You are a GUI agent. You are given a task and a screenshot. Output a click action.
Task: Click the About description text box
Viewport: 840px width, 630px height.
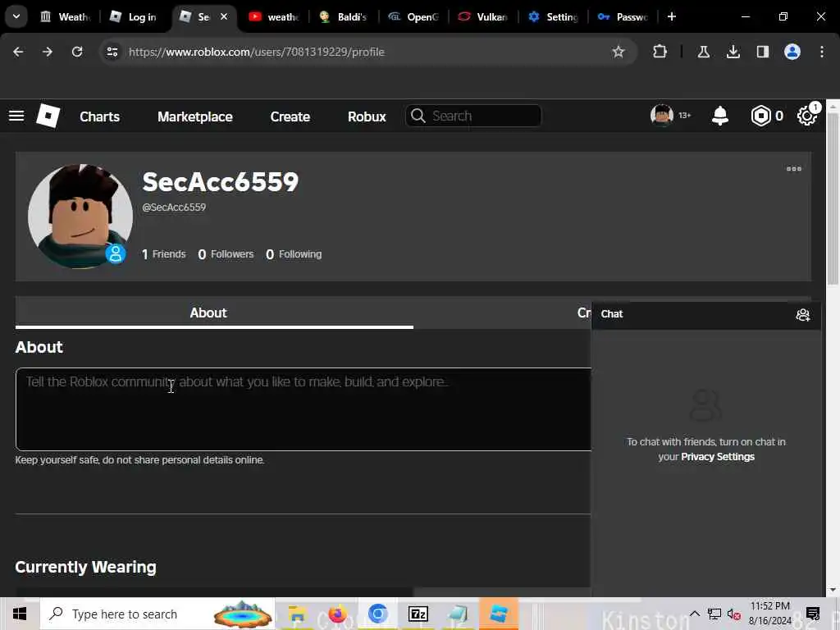pyautogui.click(x=304, y=409)
